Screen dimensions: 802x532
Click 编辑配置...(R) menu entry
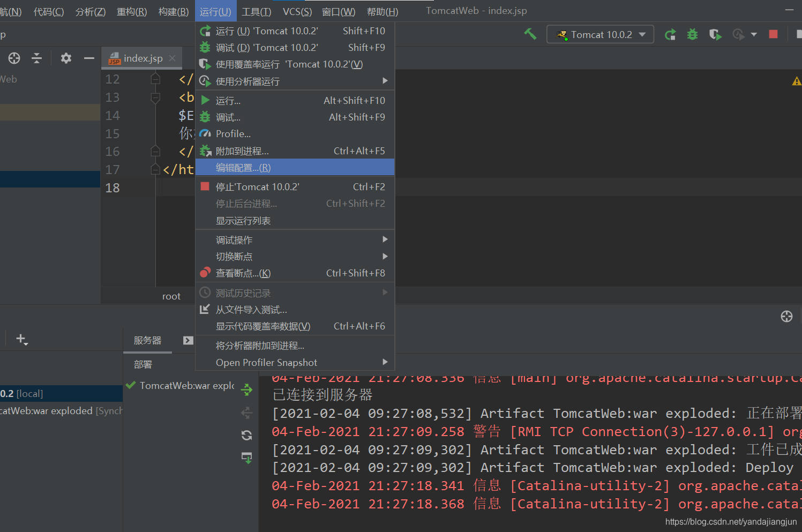pyautogui.click(x=295, y=168)
